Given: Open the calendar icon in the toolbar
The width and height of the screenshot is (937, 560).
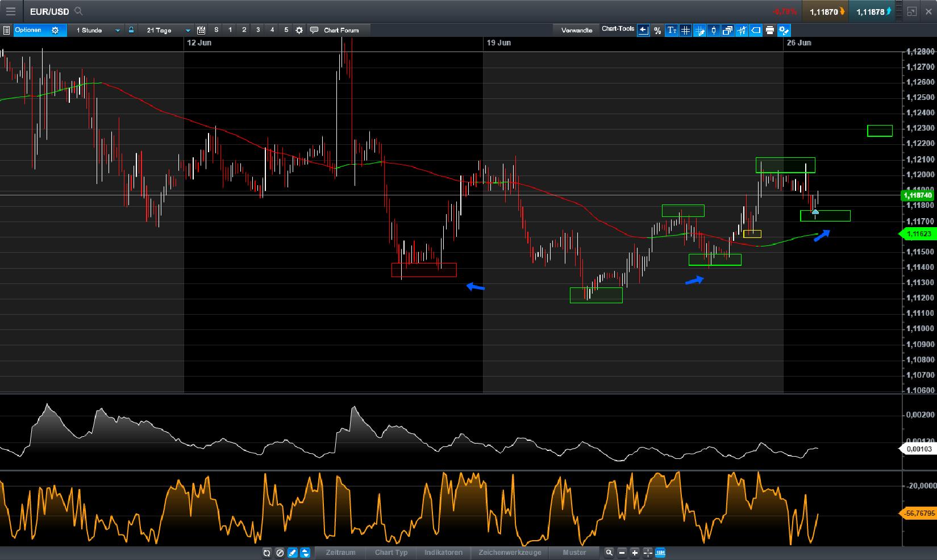Looking at the screenshot, I should [x=200, y=30].
